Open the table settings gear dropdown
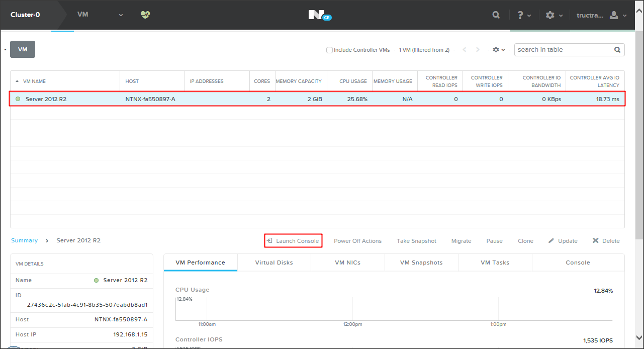 [x=498, y=50]
